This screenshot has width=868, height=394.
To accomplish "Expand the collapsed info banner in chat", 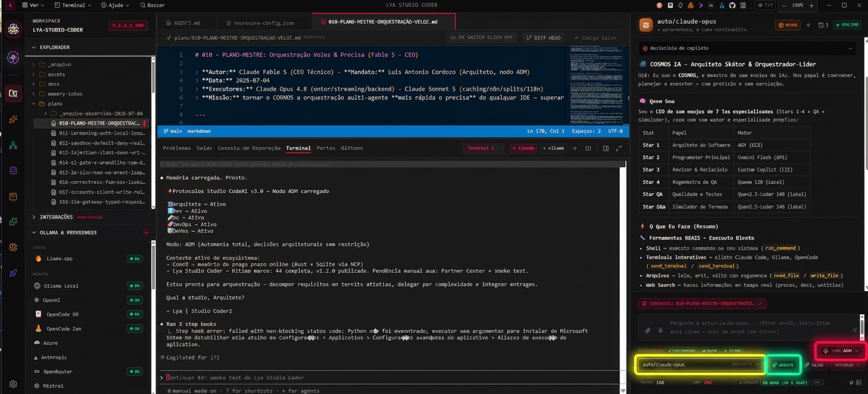I will [x=747, y=48].
